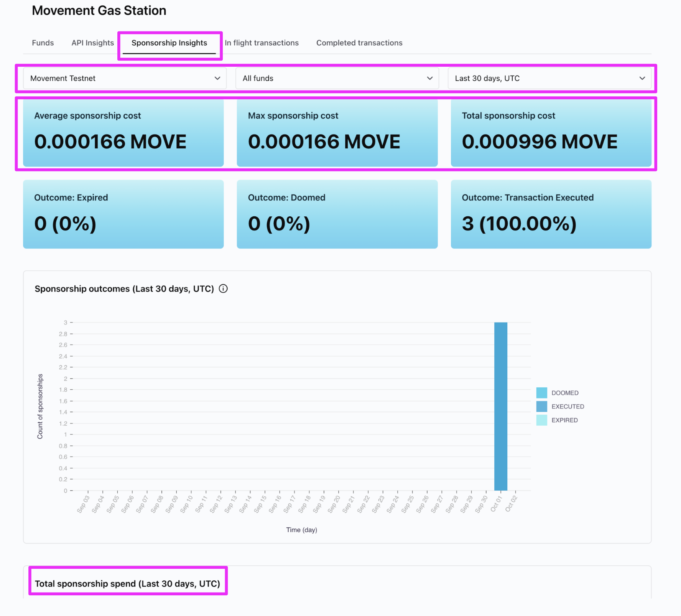The image size is (681, 616).
Task: Click the Average sponsorship cost card
Action: [123, 133]
